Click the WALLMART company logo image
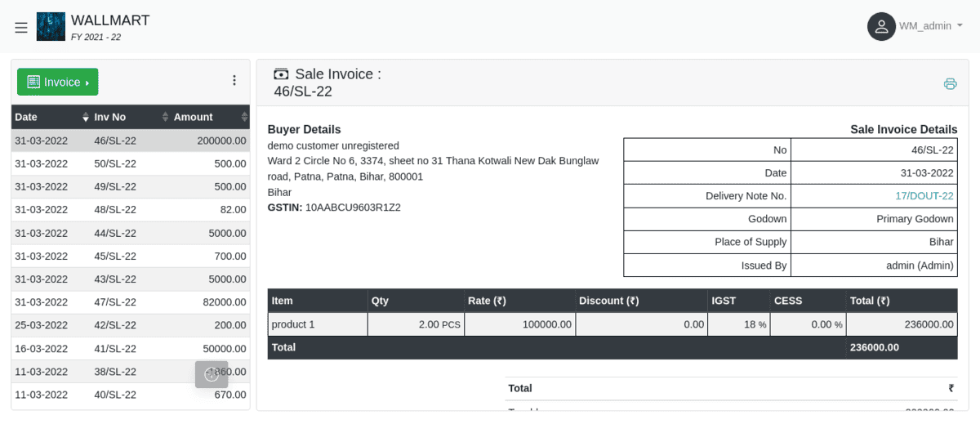 [x=51, y=26]
